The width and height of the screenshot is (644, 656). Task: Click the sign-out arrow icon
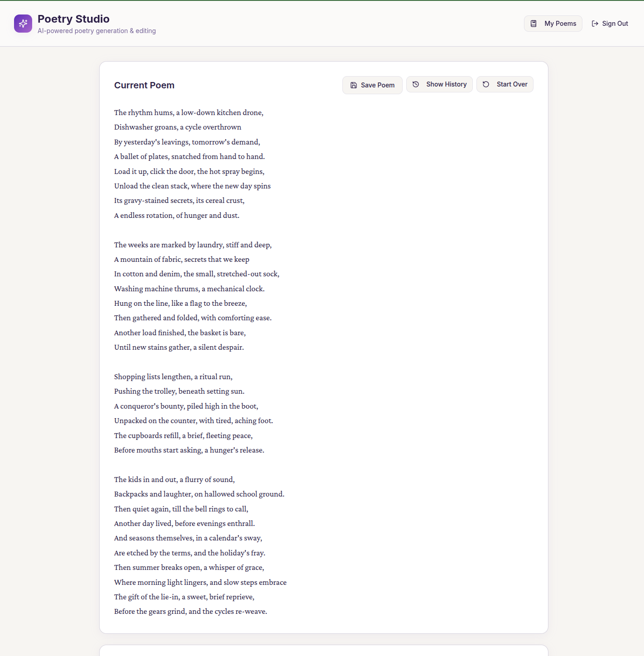595,24
